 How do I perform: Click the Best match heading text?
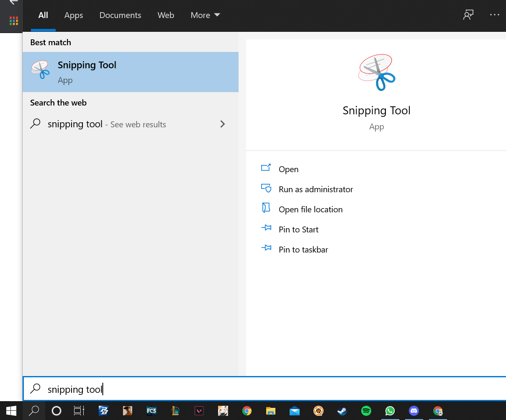click(51, 42)
